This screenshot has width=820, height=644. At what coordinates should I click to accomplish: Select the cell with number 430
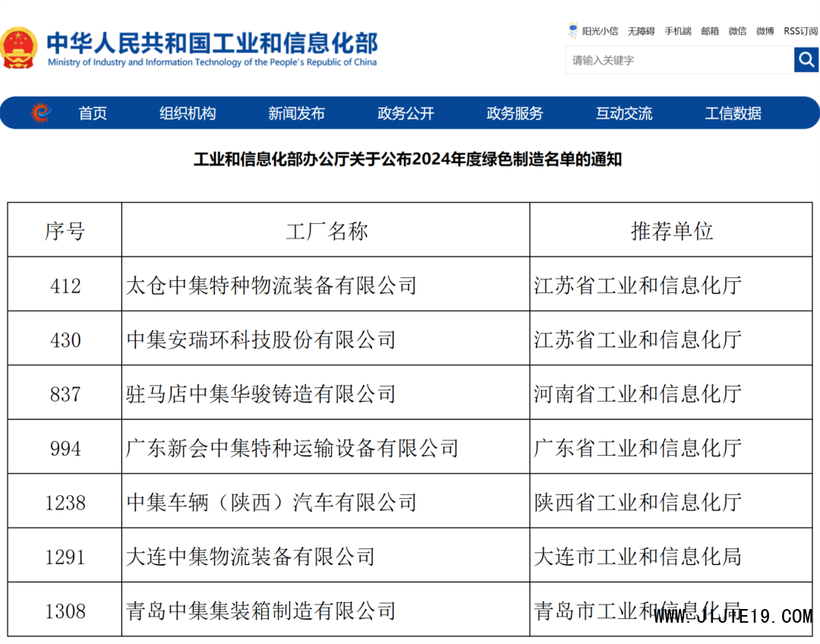coord(65,339)
